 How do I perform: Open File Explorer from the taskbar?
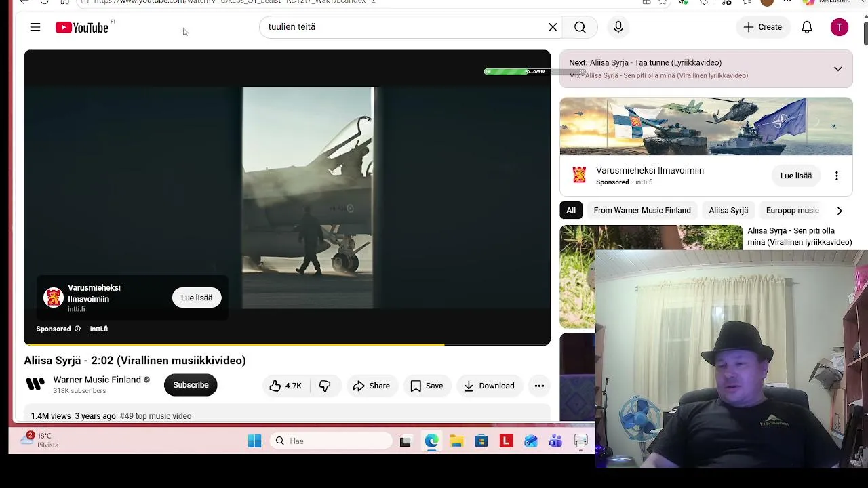(x=456, y=441)
